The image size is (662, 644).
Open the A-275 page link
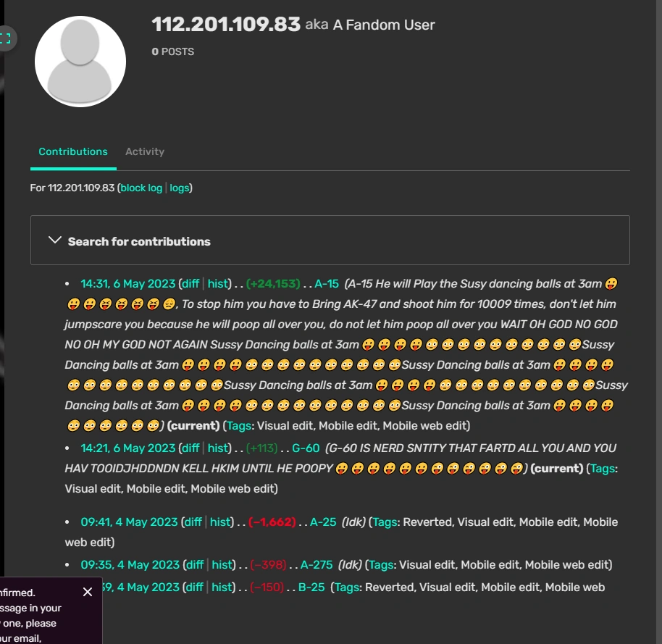(317, 565)
